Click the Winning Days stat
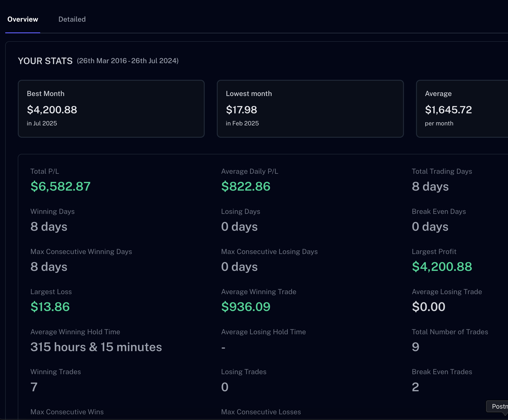 tap(49, 226)
